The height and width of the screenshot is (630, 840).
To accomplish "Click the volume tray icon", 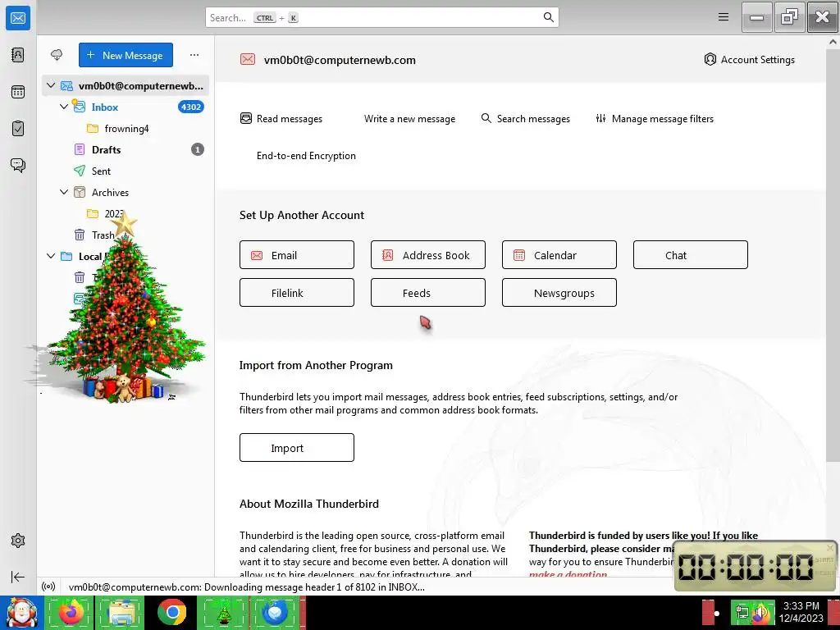I will click(761, 613).
